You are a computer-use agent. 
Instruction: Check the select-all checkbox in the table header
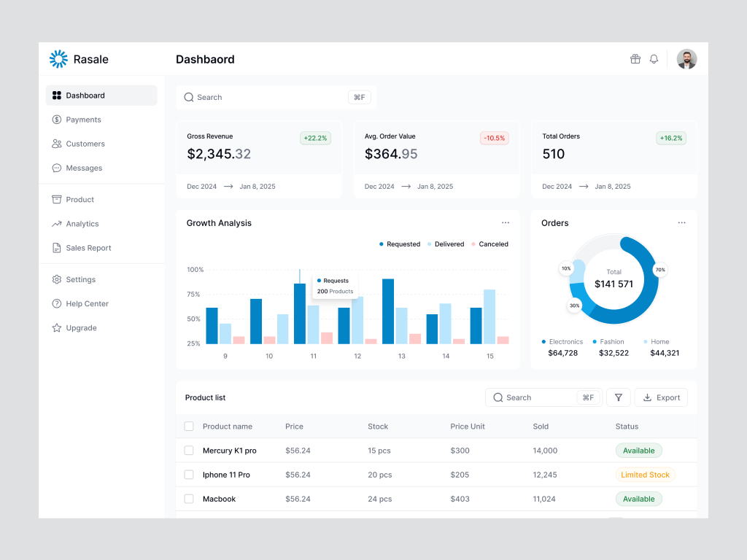coord(187,427)
